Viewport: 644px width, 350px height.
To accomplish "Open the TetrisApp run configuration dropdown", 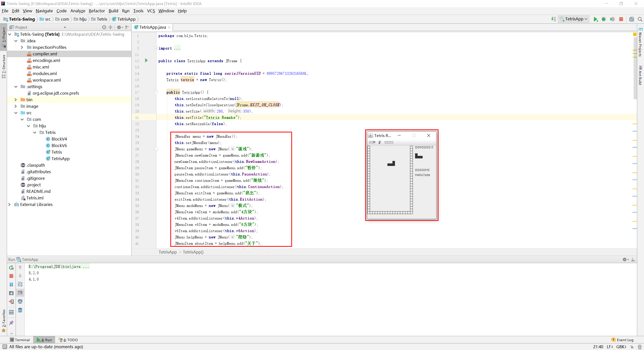I will (574, 19).
